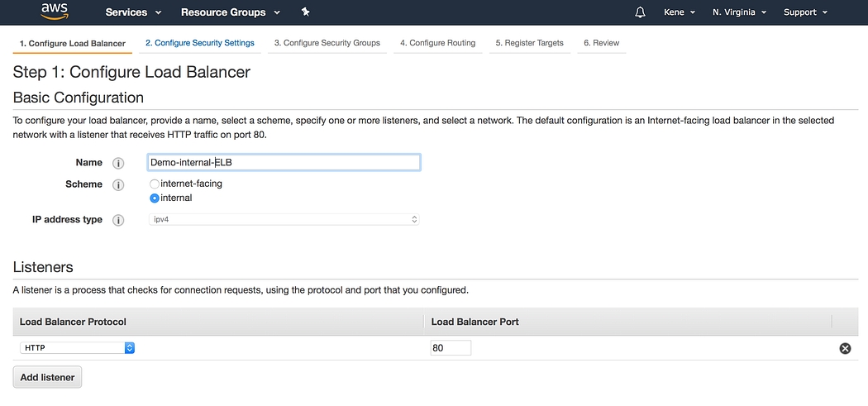Click the Load Balancer Port field

tap(450, 348)
